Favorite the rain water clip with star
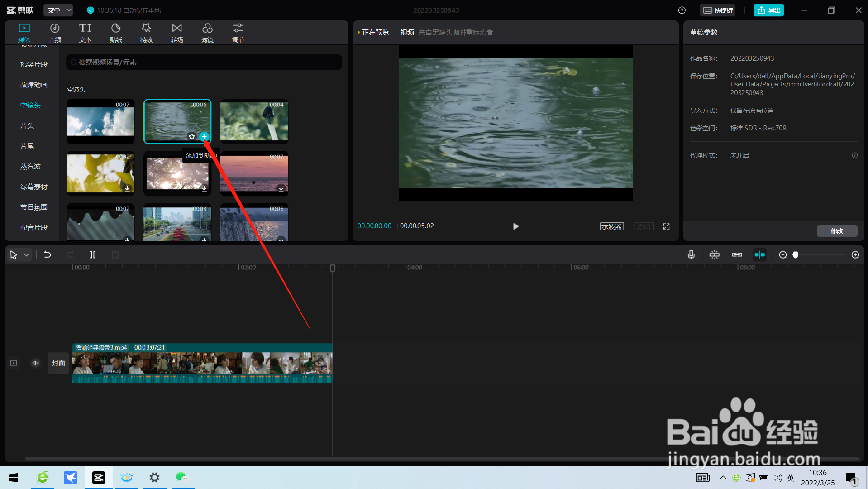The width and height of the screenshot is (868, 489). tap(192, 136)
